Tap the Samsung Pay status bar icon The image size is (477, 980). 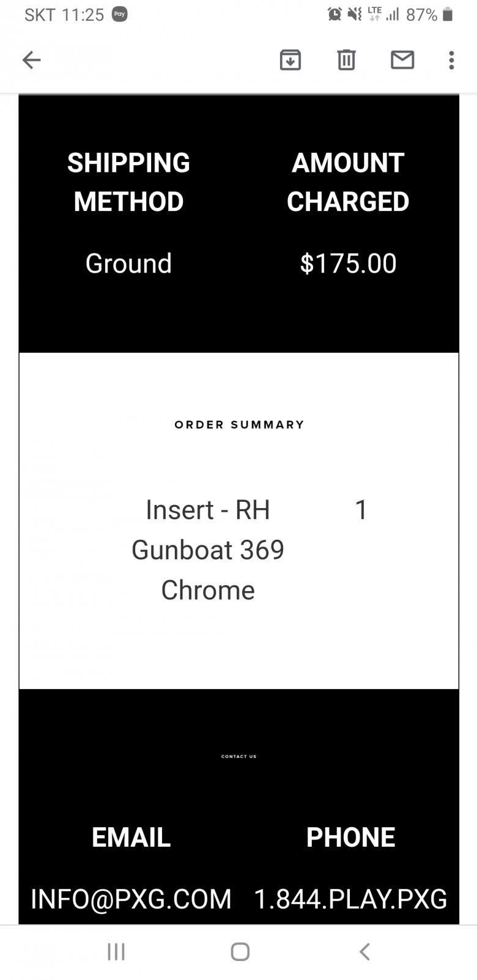[x=120, y=14]
